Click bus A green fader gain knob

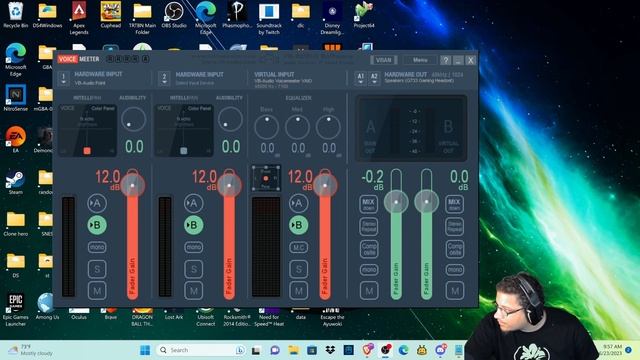(x=396, y=202)
